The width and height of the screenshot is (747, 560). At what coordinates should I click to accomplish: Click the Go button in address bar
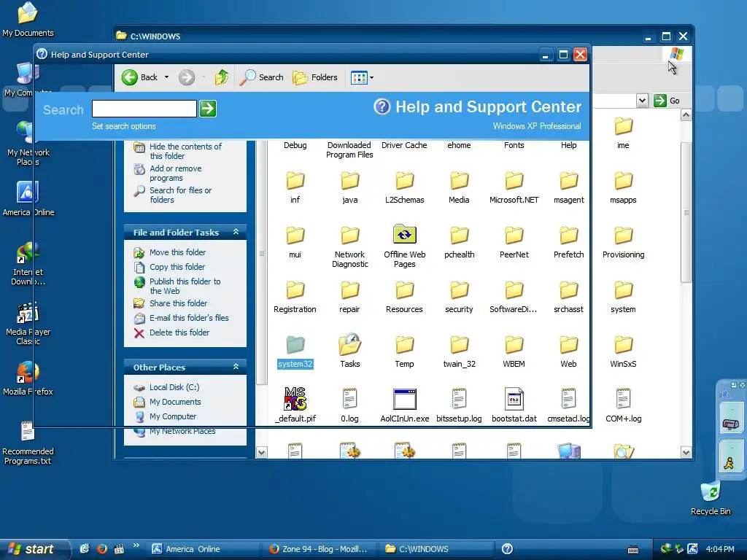(x=667, y=101)
